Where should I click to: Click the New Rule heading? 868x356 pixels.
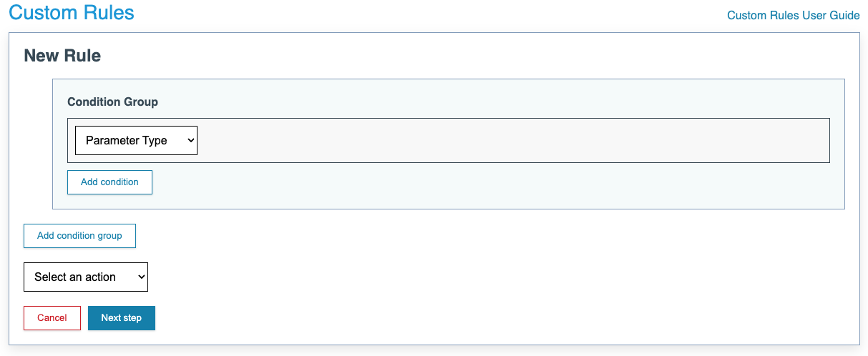(62, 56)
